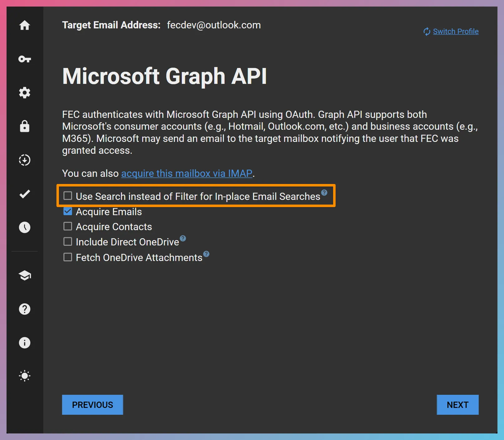Click the info circle sidebar icon
Screen dimensions: 504x440
click(25, 343)
